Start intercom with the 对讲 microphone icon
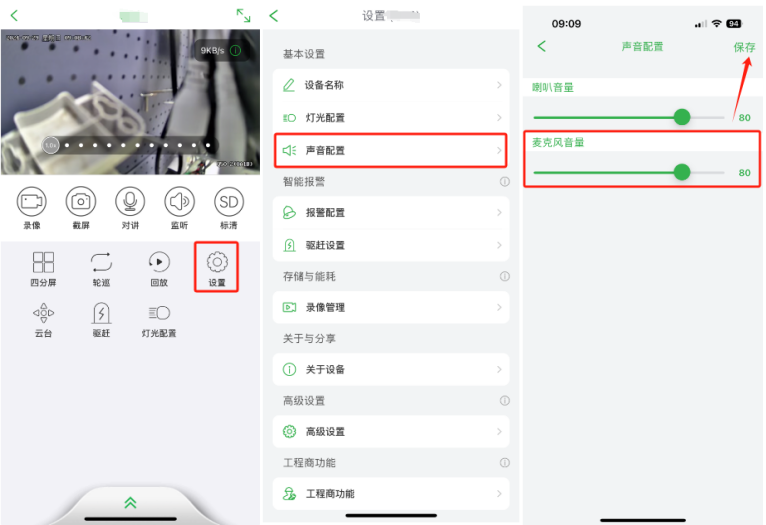This screenshot has width=766, height=525. pyautogui.click(x=130, y=201)
